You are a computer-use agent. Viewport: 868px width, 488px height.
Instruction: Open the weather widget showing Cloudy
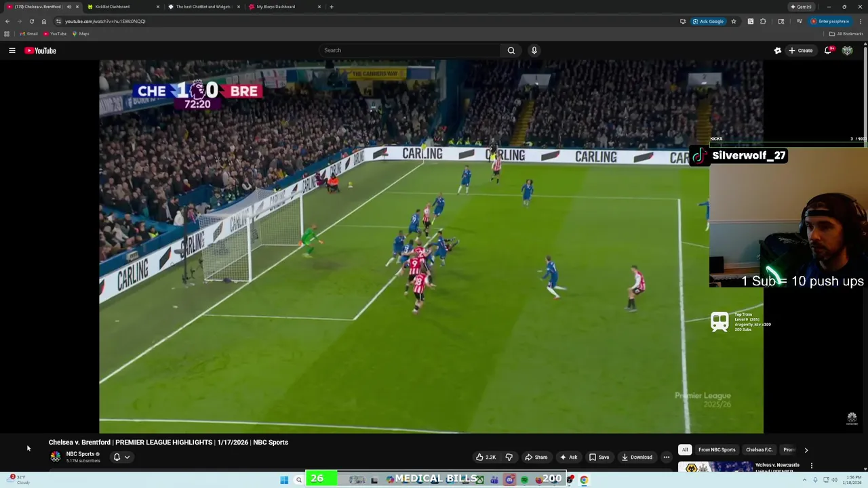click(x=19, y=480)
